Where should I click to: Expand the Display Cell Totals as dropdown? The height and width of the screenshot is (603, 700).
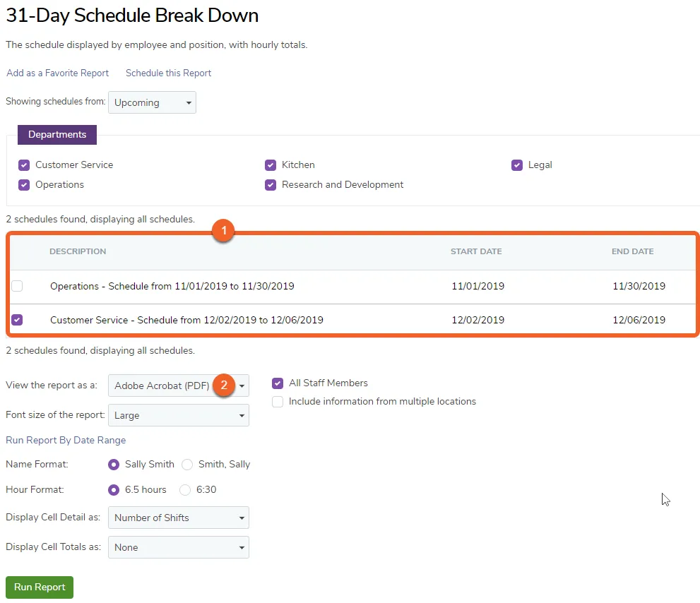[x=179, y=547]
